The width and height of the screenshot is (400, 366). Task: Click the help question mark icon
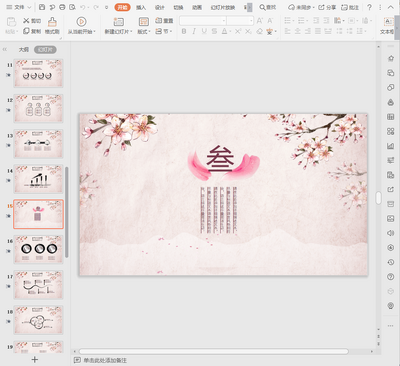(x=369, y=7)
